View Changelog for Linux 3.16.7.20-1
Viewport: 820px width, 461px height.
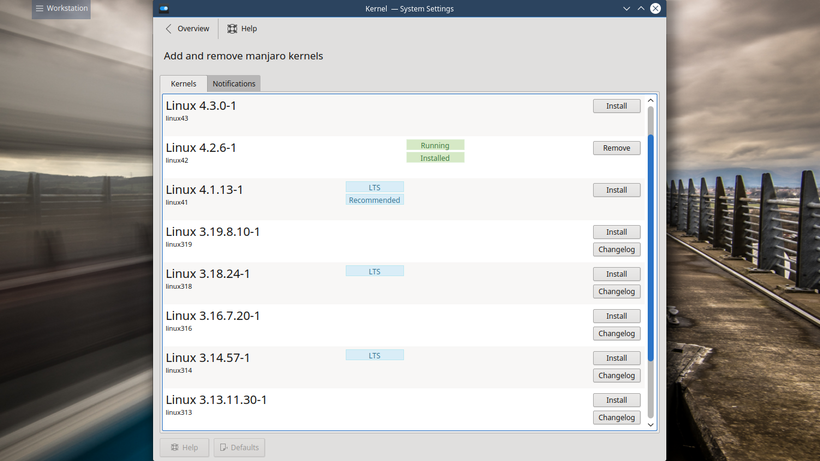point(617,334)
